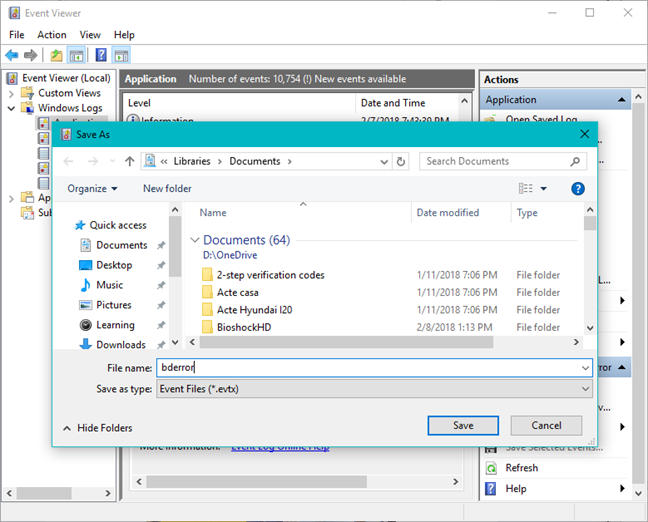Open the View menu
The image size is (648, 522).
pyautogui.click(x=90, y=35)
